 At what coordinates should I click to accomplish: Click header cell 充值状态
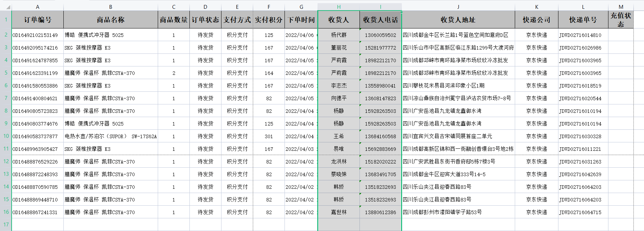tap(621, 20)
